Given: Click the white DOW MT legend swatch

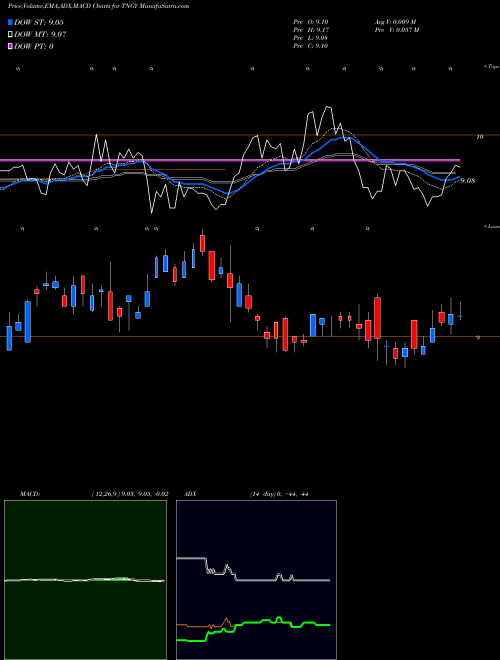Looking at the screenshot, I should point(10,35).
